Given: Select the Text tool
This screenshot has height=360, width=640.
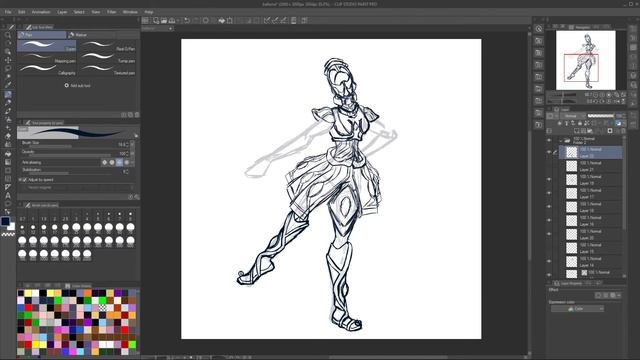Looking at the screenshot, I should pos(8,195).
